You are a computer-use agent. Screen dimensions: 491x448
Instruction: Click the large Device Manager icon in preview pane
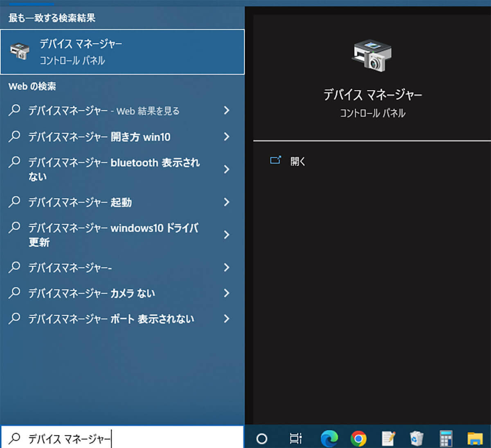(372, 55)
